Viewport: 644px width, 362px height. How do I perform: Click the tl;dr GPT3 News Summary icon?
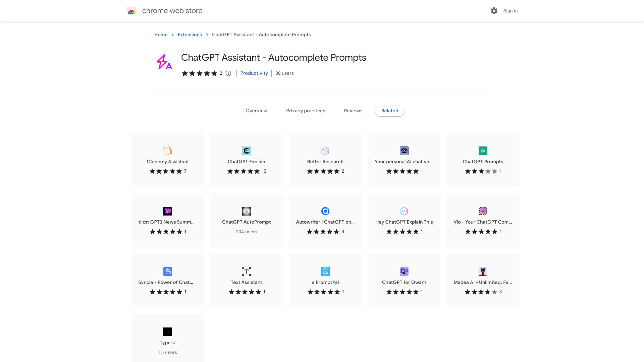(167, 211)
